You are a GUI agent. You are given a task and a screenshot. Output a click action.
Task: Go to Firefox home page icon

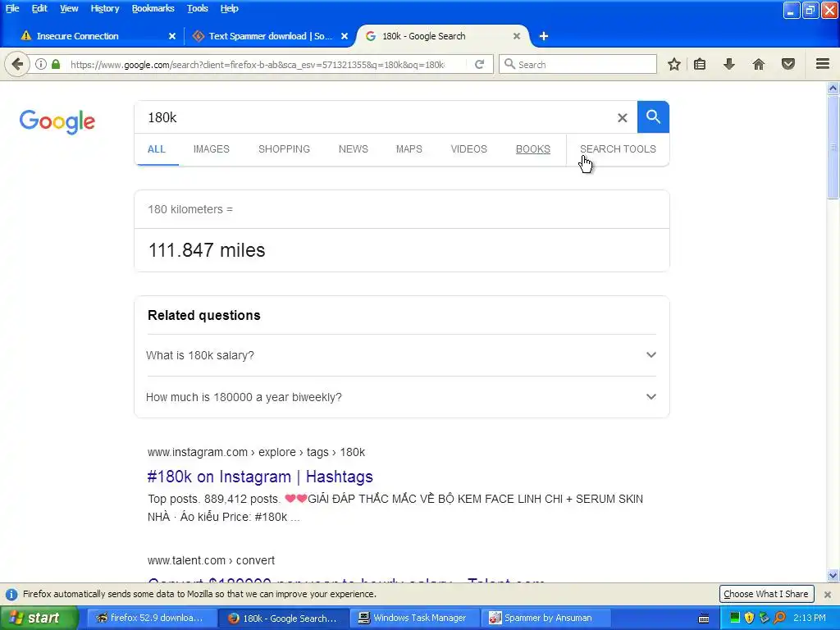coord(759,64)
